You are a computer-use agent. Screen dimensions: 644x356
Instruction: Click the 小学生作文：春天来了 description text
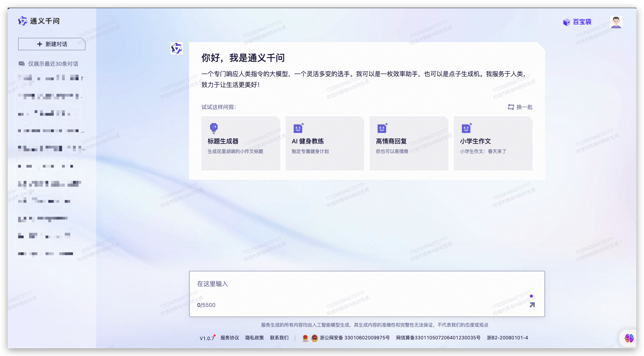pyautogui.click(x=483, y=152)
